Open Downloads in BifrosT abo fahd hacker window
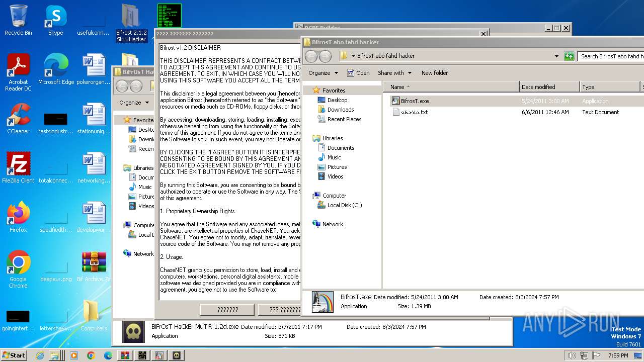This screenshot has height=362, width=644. tap(341, 110)
